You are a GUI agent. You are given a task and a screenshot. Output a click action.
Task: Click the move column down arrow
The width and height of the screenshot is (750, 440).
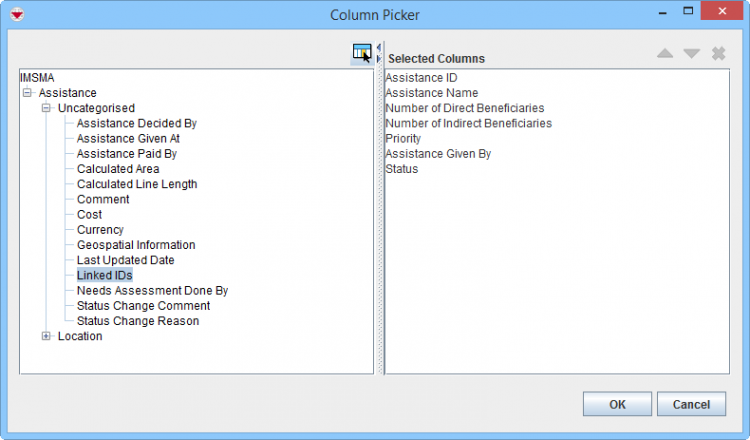pos(691,53)
